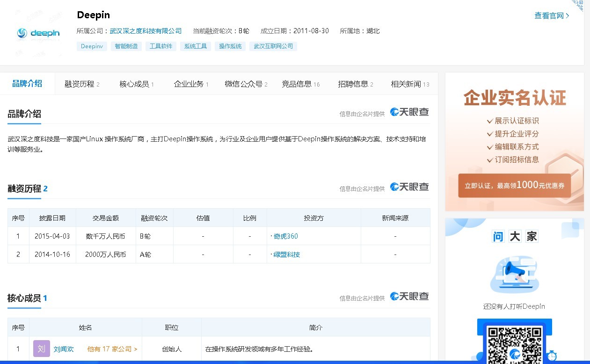Select date cell 2015-04-03

click(52, 236)
